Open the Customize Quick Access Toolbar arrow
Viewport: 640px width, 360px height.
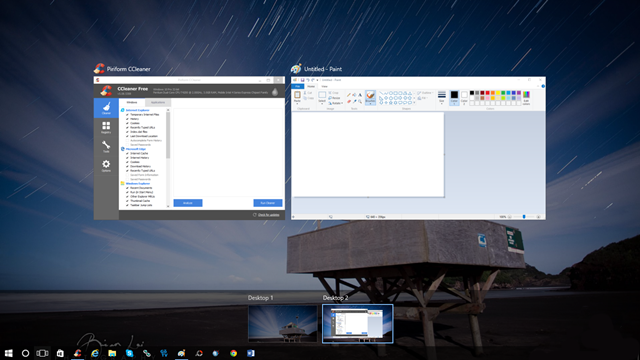(x=318, y=80)
